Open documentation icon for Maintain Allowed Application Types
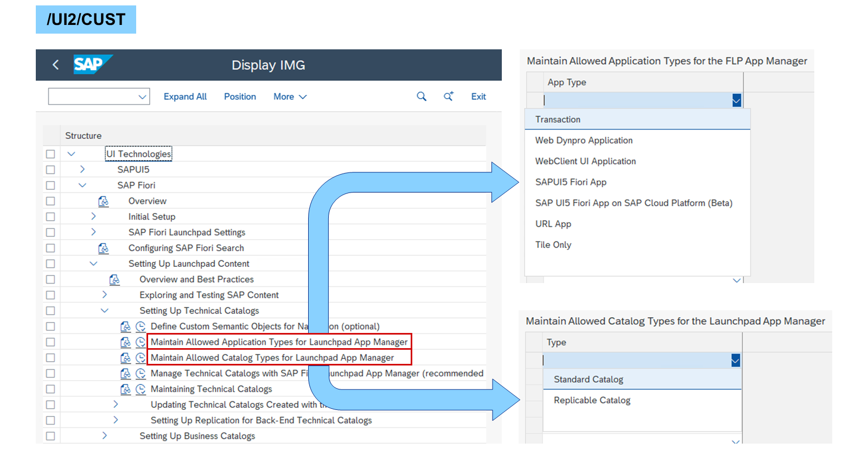 click(125, 342)
